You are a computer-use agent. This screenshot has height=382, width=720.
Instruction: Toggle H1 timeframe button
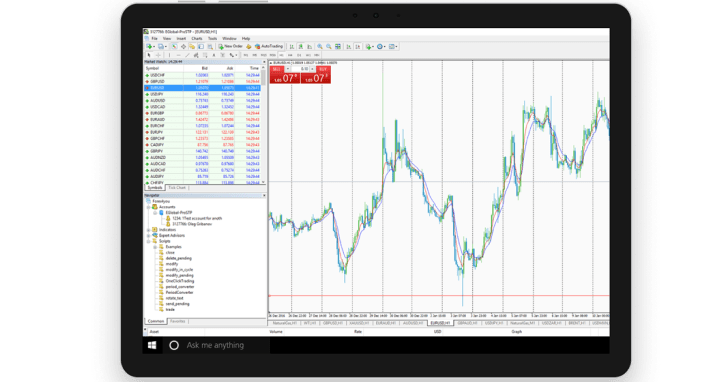pos(281,55)
